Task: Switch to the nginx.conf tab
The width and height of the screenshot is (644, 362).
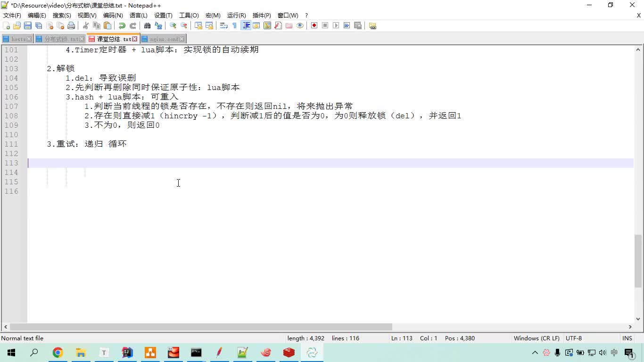Action: (x=164, y=39)
